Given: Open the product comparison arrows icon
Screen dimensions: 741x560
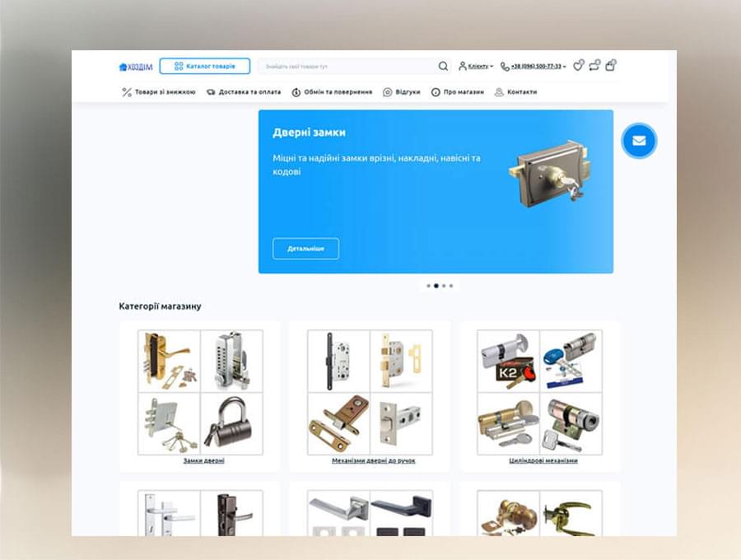Looking at the screenshot, I should click(x=594, y=66).
